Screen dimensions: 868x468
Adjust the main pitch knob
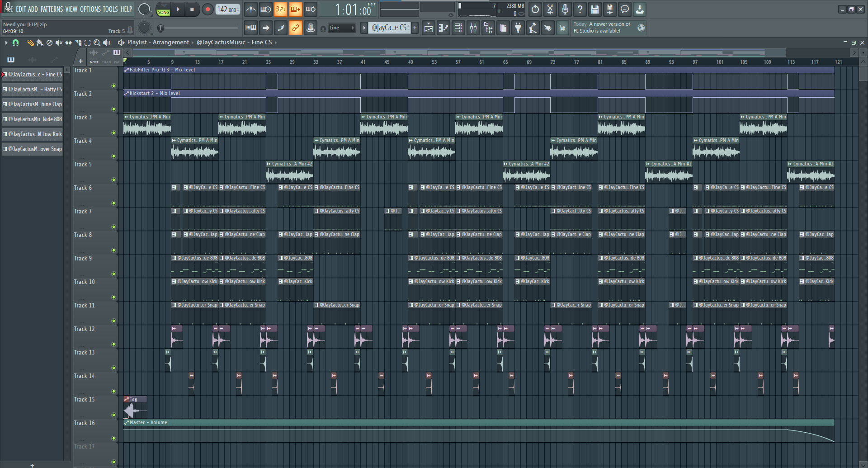click(x=144, y=28)
